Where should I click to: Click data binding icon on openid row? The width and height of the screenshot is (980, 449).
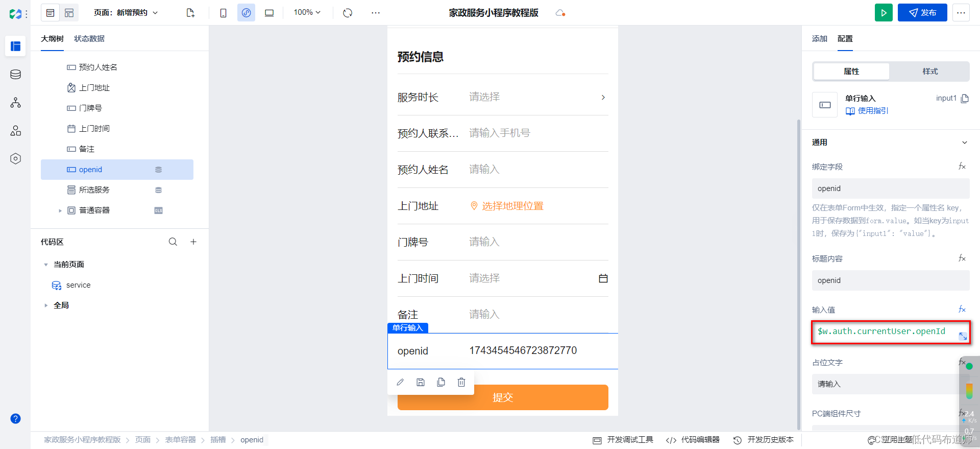pos(158,170)
